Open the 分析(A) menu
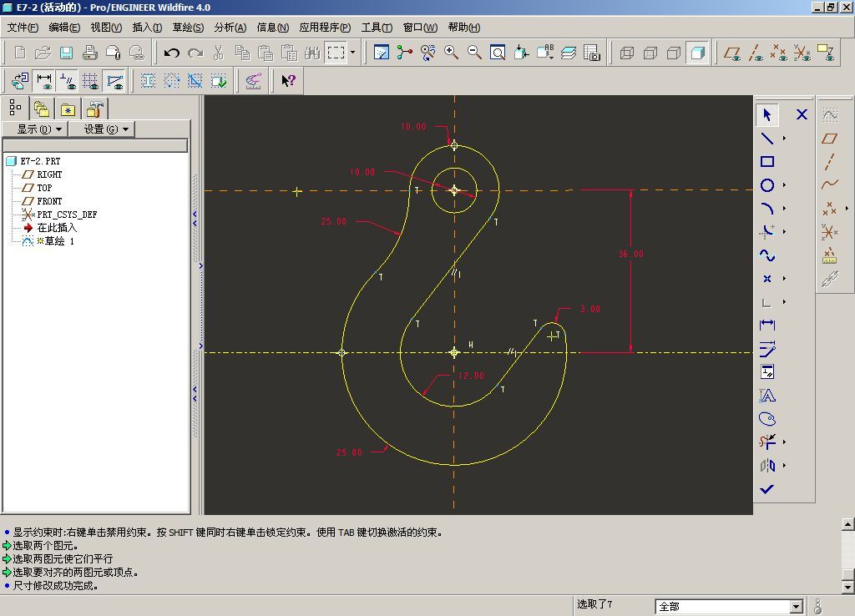 click(230, 28)
